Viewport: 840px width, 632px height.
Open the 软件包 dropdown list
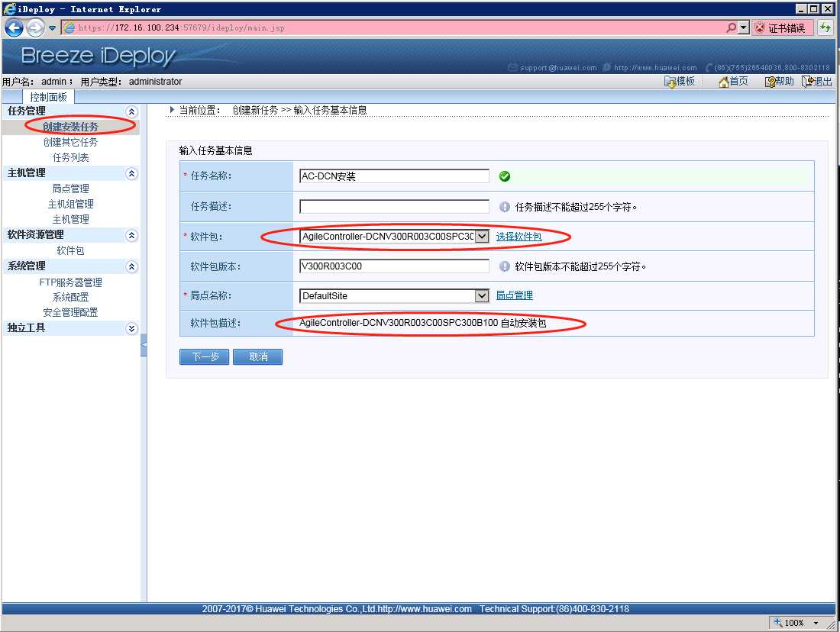394,236
